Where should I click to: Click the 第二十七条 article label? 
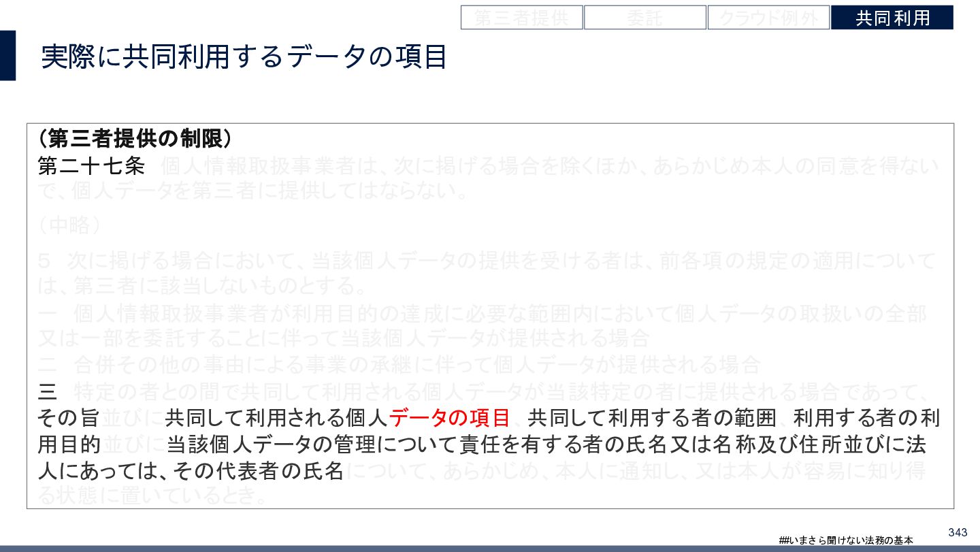pyautogui.click(x=91, y=166)
